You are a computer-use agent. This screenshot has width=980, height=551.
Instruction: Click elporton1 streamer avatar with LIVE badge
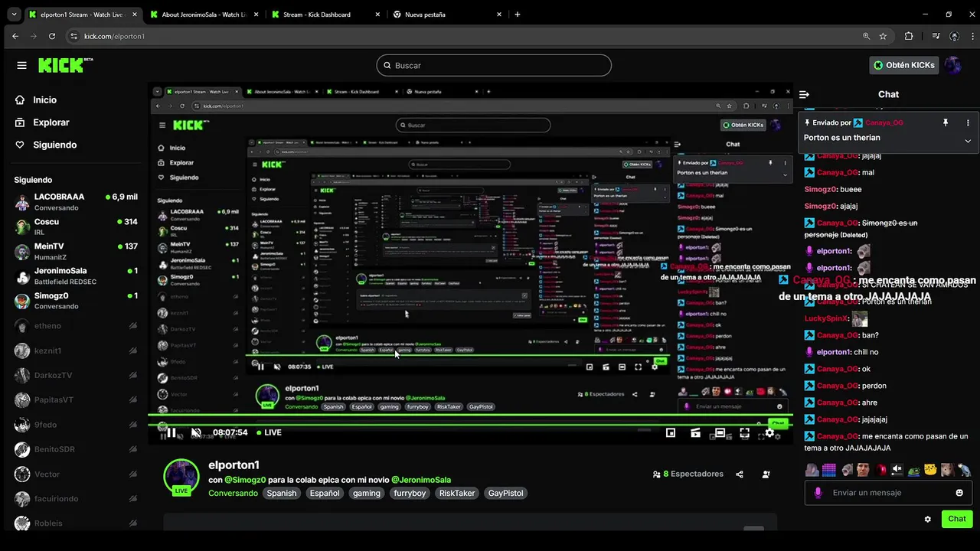[x=181, y=477]
